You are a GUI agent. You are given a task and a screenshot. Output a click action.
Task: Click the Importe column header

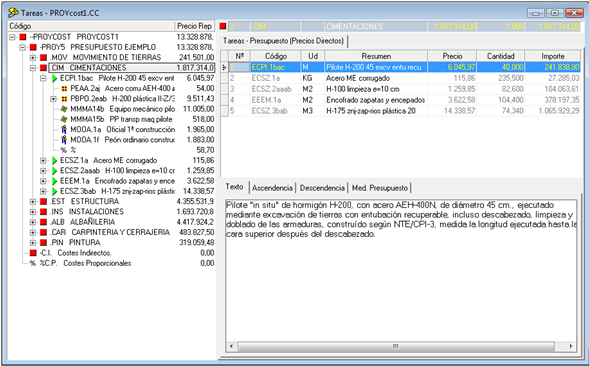point(553,56)
